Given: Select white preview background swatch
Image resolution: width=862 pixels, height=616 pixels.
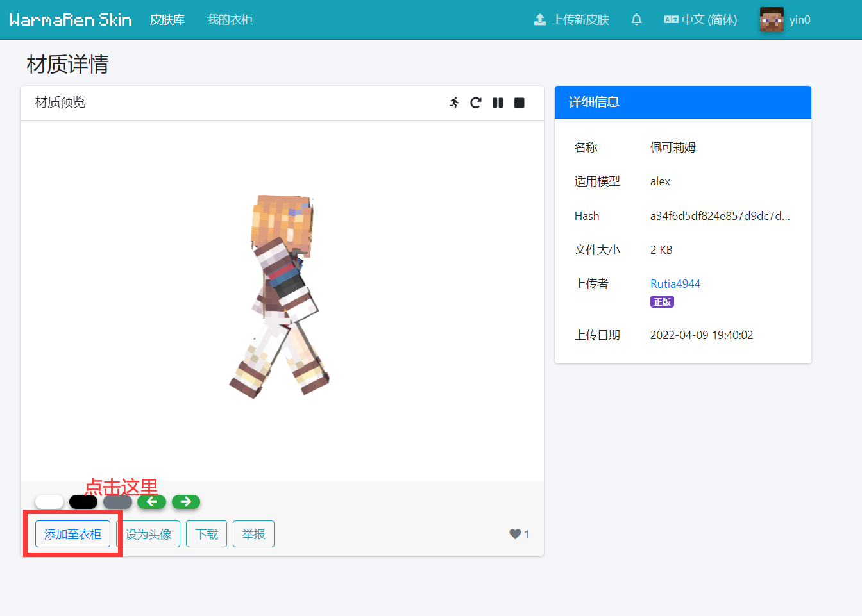Looking at the screenshot, I should click(x=49, y=501).
